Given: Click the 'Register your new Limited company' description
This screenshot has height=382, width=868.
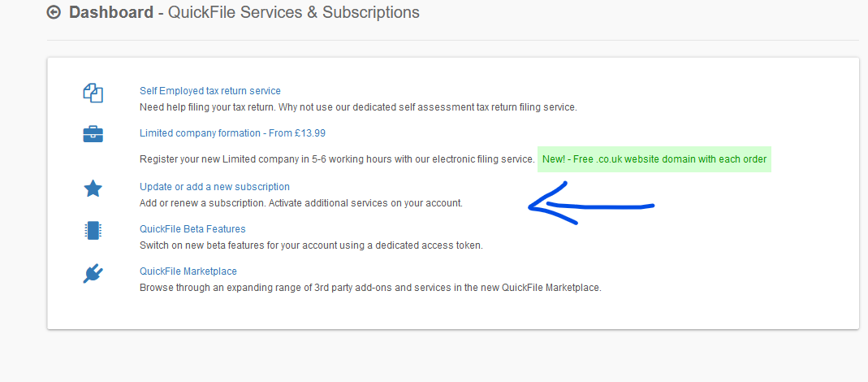Looking at the screenshot, I should pos(337,159).
